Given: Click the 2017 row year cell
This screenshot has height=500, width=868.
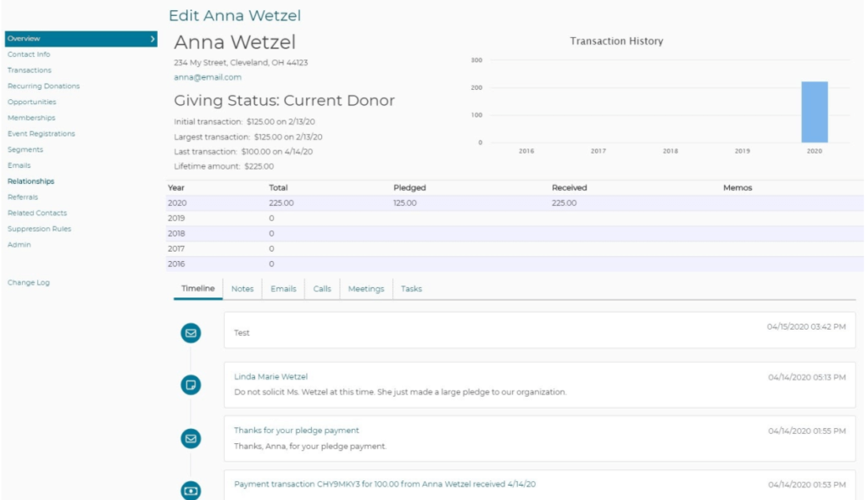Looking at the screenshot, I should pos(176,248).
